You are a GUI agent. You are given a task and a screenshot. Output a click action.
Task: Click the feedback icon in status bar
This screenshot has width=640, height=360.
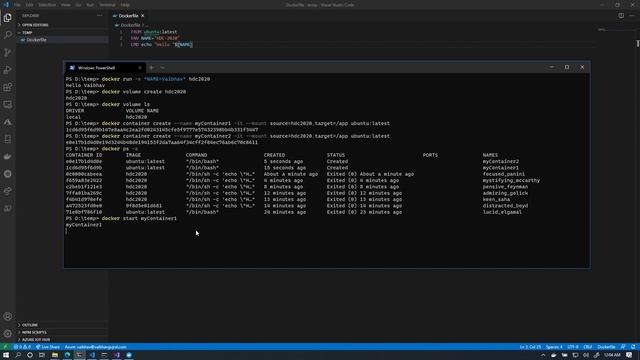(623, 347)
